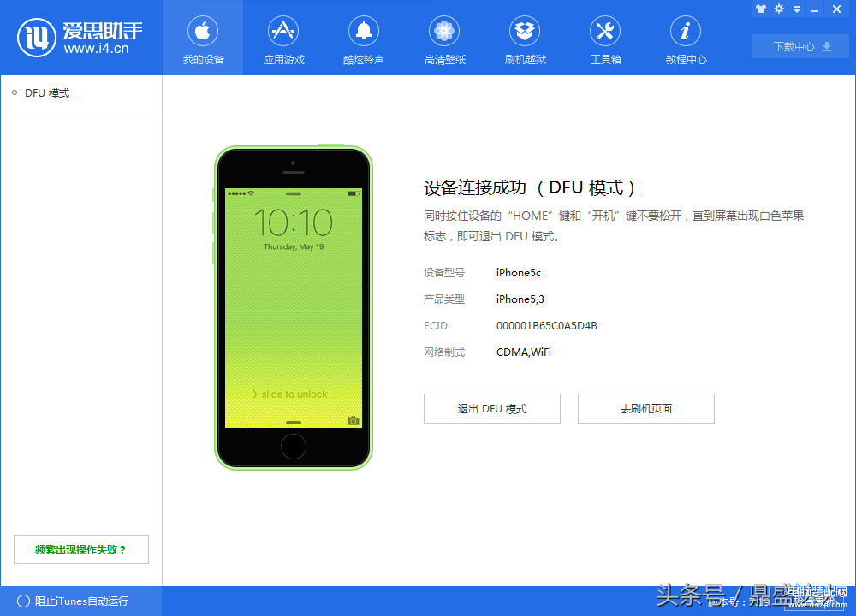Click 退出 DFU 模式 button
The width and height of the screenshot is (856, 616).
coord(492,409)
